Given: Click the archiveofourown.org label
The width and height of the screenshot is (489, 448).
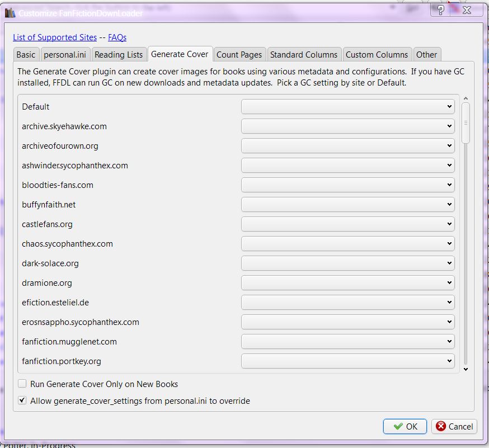Looking at the screenshot, I should pos(60,146).
